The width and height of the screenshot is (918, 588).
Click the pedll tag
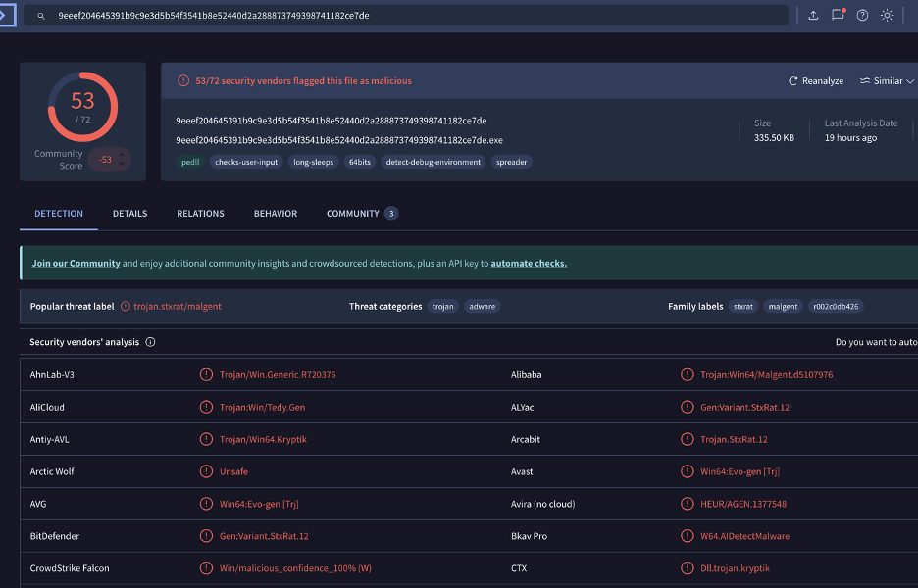[190, 162]
